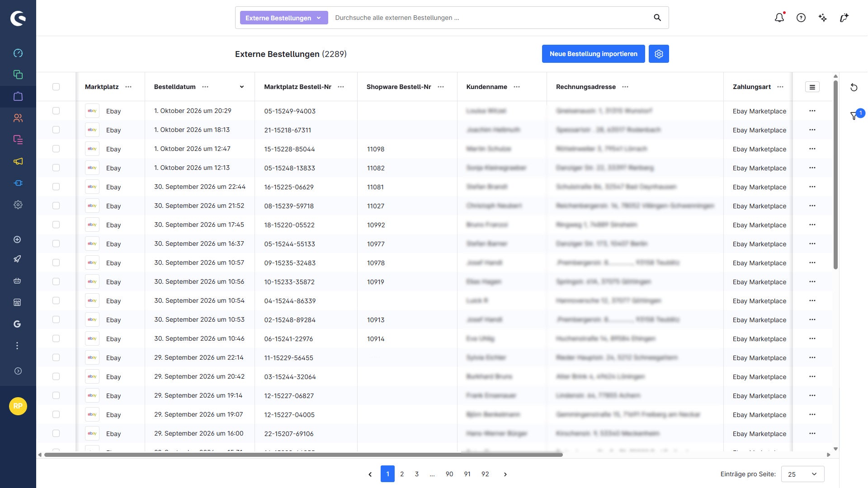Open Kundenname column options menu

point(517,87)
